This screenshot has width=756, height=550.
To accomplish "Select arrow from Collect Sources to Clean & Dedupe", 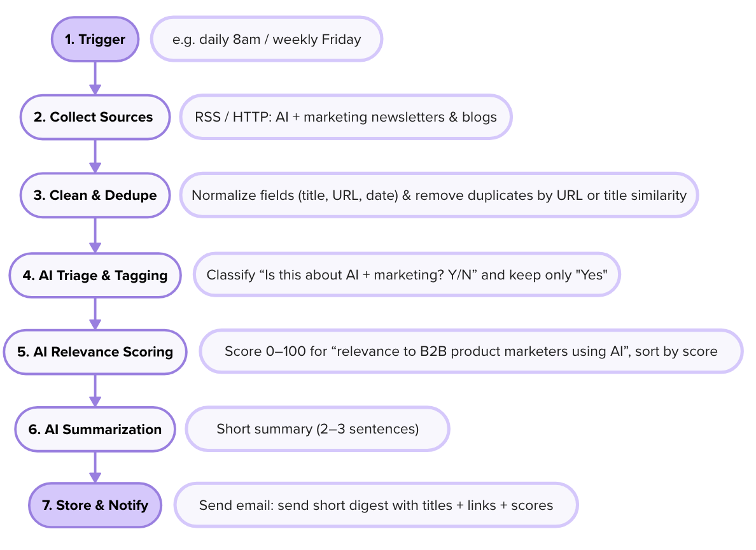I will (x=95, y=157).
